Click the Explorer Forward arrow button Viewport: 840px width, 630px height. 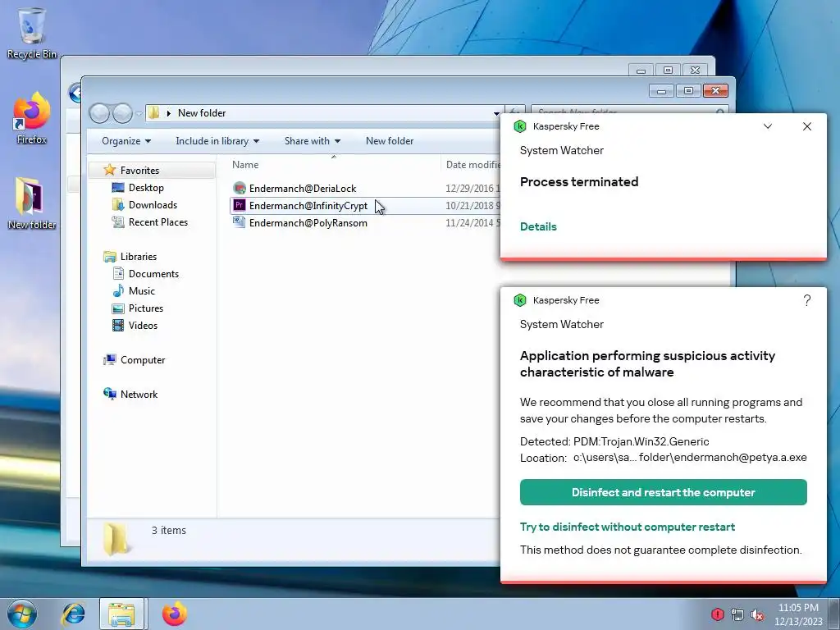123,113
